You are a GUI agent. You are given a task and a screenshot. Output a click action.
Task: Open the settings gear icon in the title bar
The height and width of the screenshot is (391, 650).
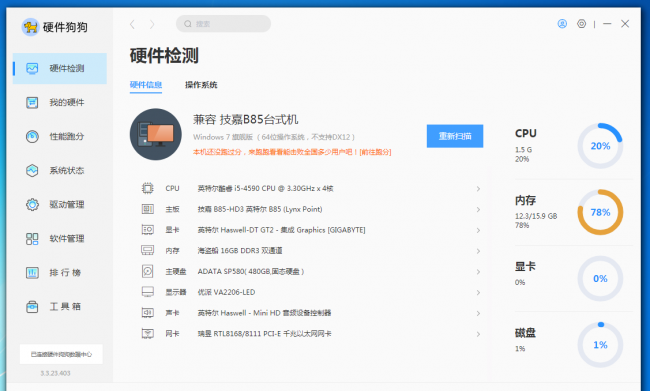tap(582, 24)
